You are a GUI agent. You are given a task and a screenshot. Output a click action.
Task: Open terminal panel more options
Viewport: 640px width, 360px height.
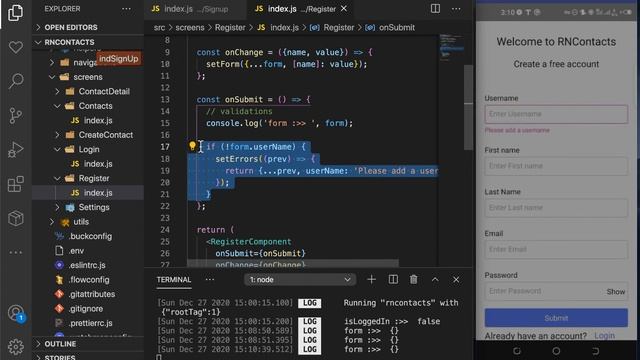[210, 280]
